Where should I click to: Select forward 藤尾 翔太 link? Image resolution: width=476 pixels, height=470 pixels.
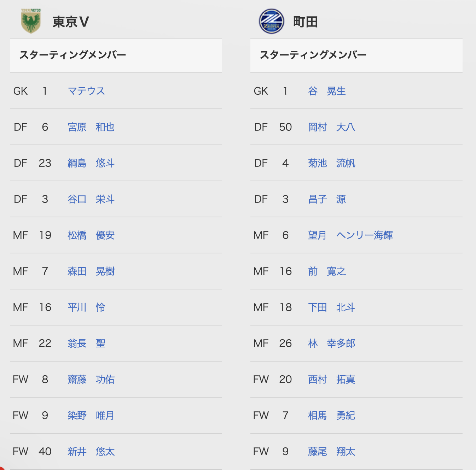(x=331, y=451)
